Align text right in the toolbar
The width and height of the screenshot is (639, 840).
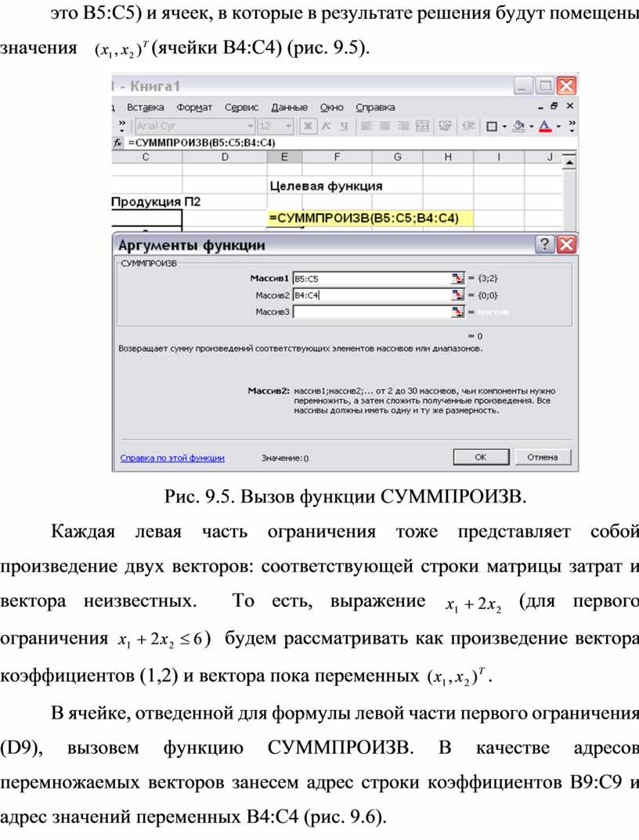coord(403,126)
